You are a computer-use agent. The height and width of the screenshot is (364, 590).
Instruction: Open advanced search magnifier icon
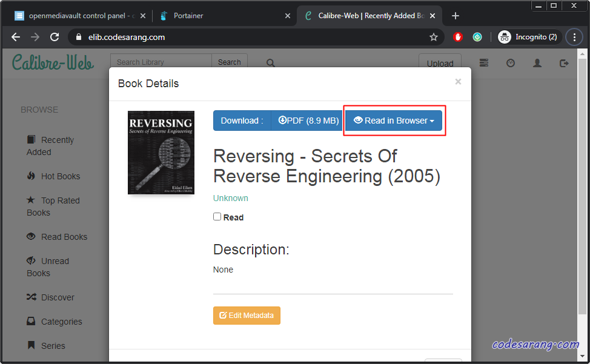click(271, 63)
